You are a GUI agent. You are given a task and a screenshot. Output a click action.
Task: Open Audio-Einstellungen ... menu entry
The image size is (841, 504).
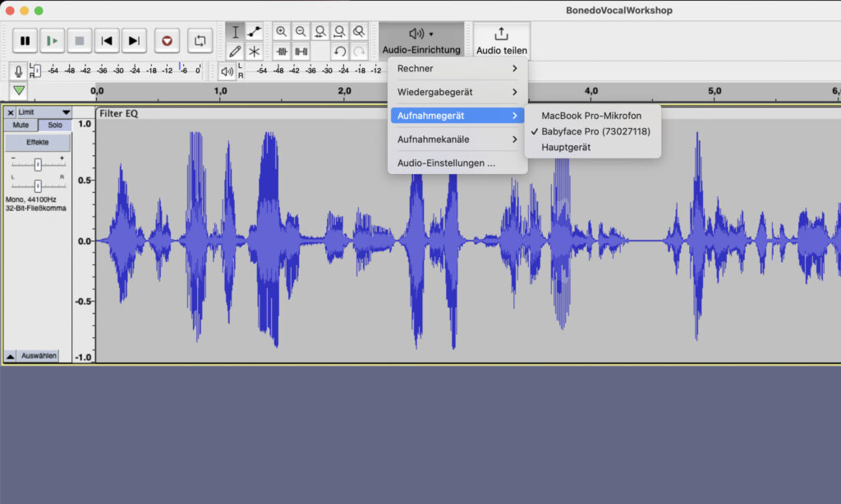(457, 163)
